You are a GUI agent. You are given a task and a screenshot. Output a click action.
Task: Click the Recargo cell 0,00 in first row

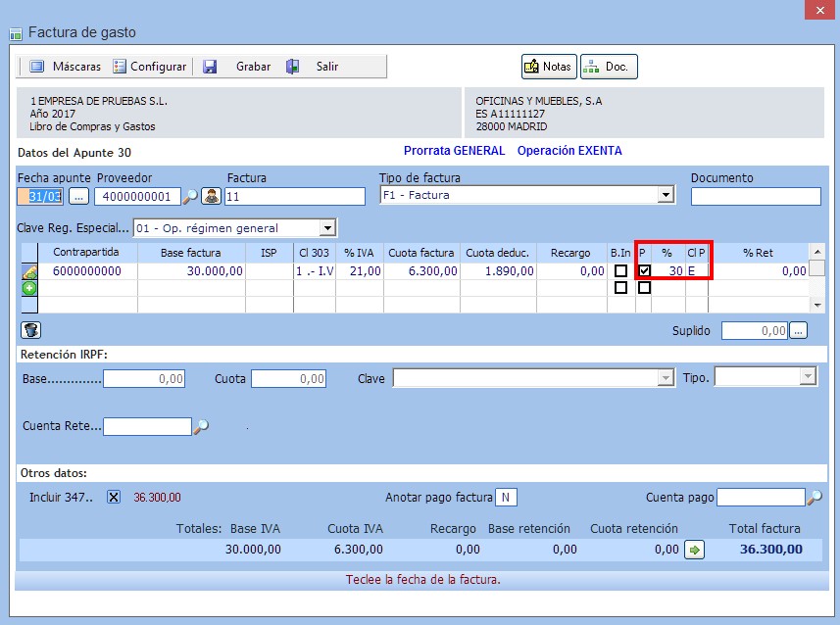[x=571, y=271]
